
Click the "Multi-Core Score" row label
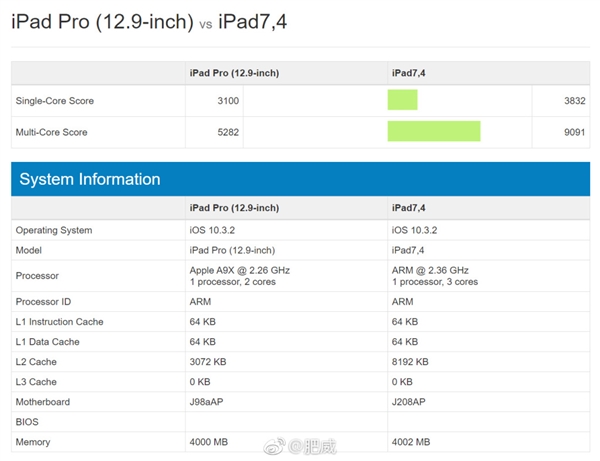point(51,132)
